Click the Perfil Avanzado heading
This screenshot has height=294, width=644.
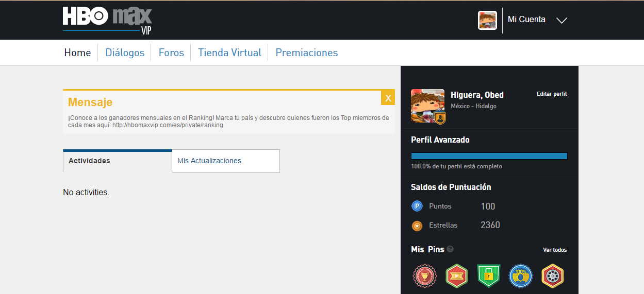tap(440, 140)
